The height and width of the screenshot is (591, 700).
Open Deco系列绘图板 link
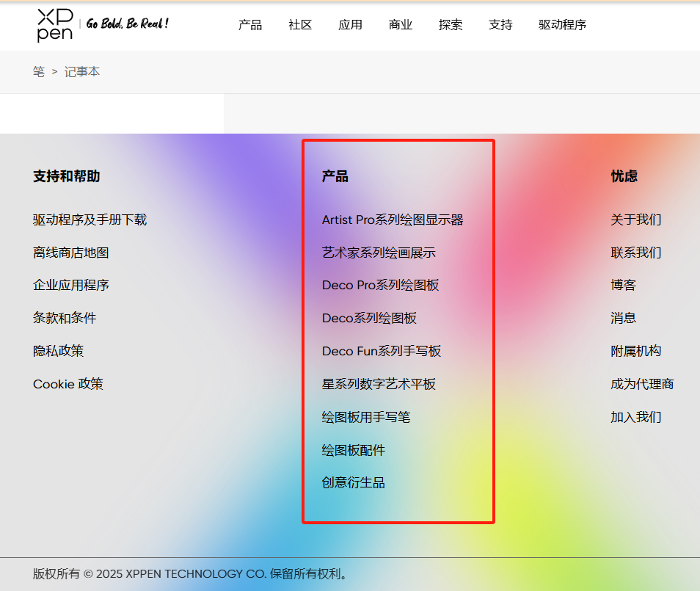(369, 318)
